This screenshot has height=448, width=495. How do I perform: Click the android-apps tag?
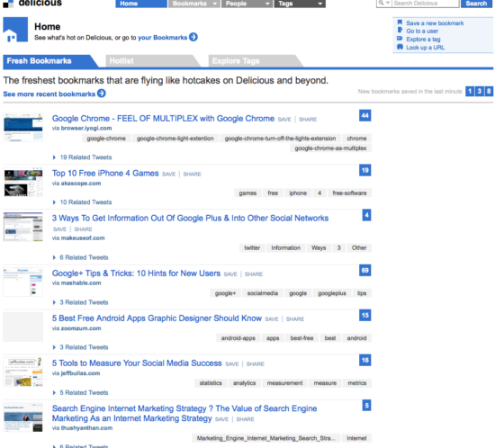click(x=238, y=338)
